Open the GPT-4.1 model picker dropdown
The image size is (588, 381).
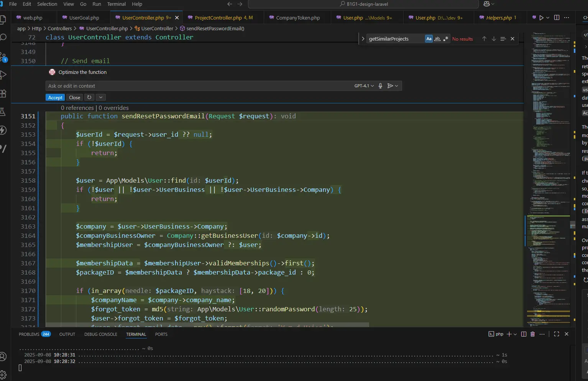pyautogui.click(x=364, y=86)
